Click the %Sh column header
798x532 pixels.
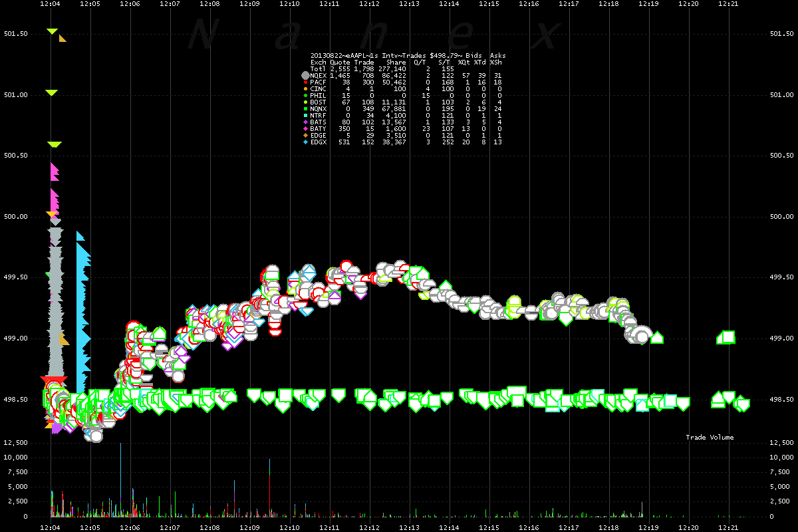point(495,63)
